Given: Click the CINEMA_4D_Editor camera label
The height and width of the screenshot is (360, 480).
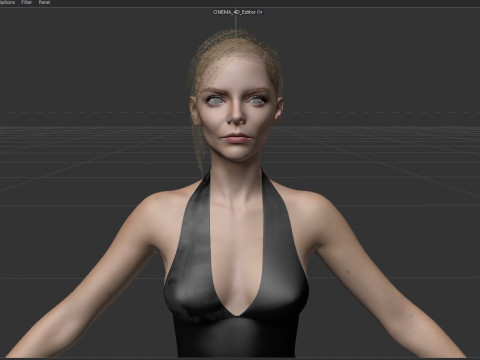Looking at the screenshot, I should (x=234, y=12).
